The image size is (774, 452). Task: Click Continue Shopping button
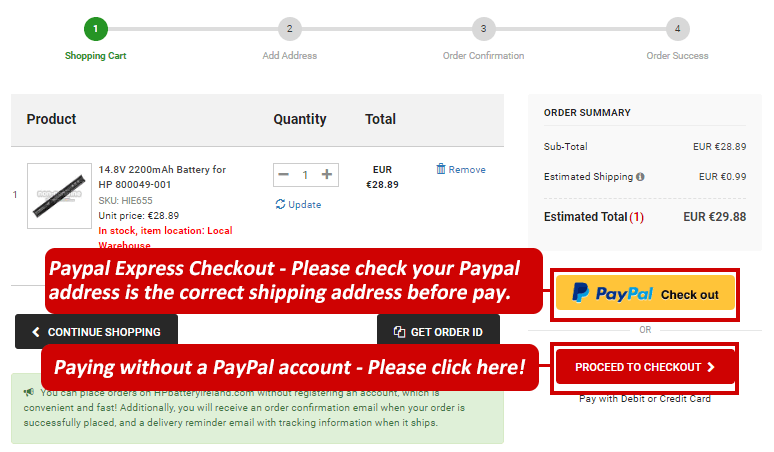tap(96, 332)
